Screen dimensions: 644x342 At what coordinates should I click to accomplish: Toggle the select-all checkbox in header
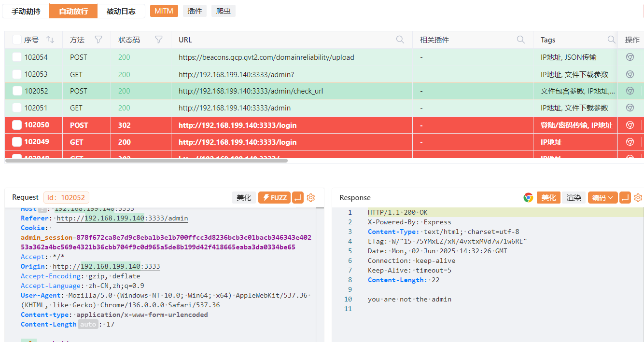tap(17, 40)
